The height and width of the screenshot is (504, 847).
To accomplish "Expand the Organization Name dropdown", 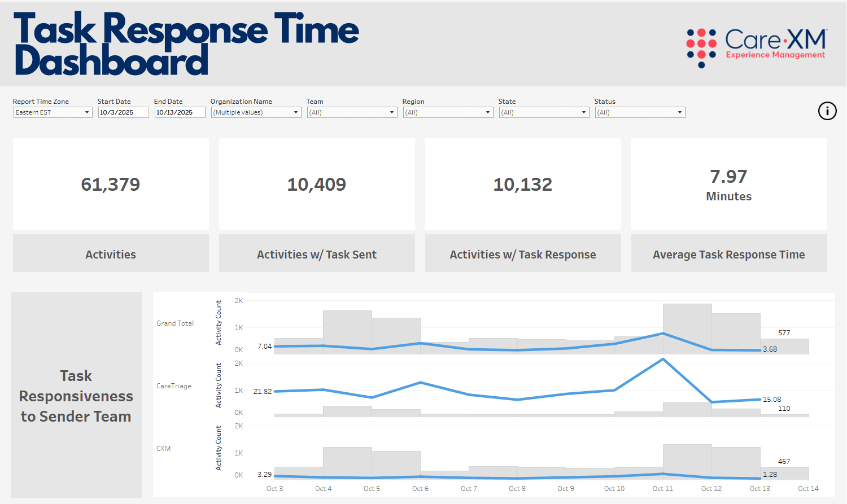I will (256, 112).
